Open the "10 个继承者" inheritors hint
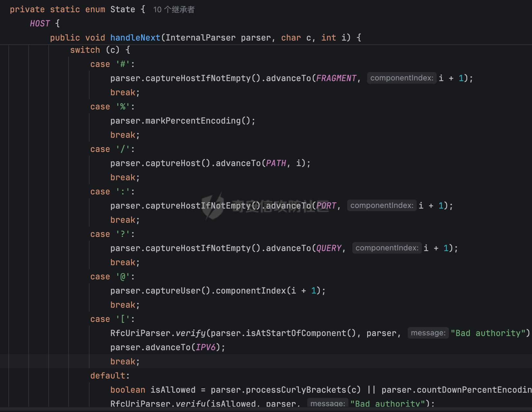 coord(174,10)
